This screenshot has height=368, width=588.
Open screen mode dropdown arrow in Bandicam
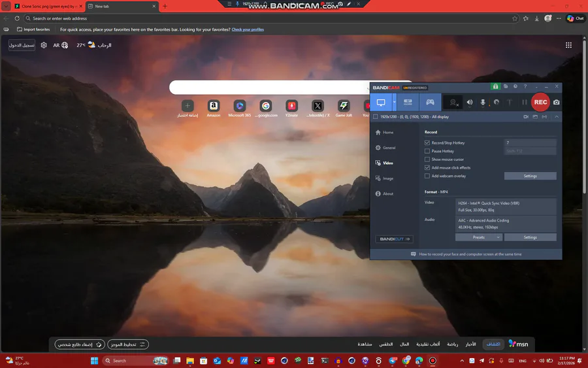pos(394,102)
